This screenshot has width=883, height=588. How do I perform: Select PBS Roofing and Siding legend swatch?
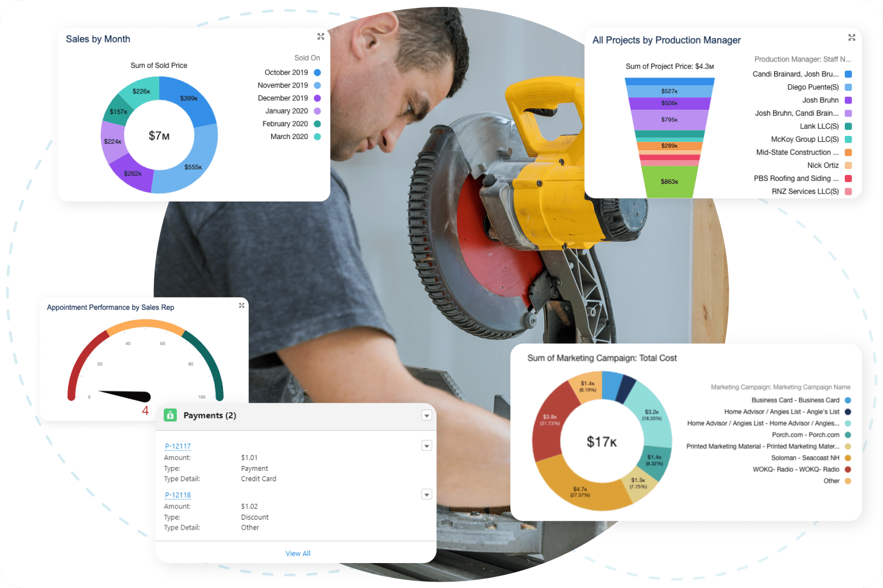point(848,178)
